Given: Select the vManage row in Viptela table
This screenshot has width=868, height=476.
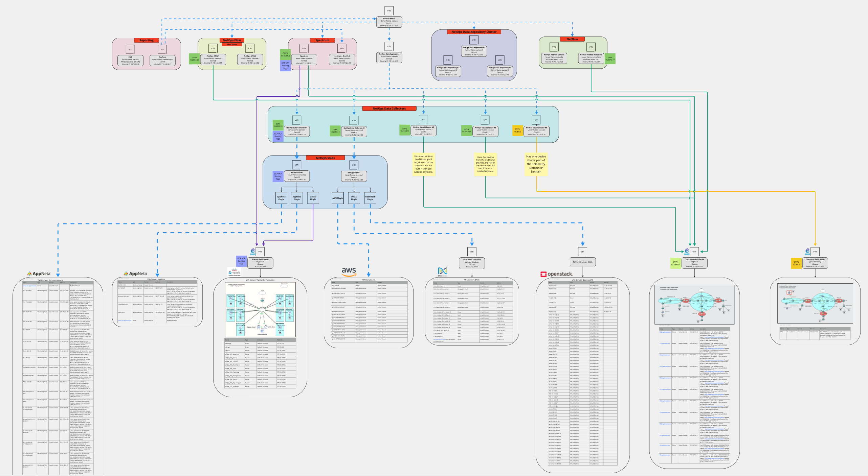Looking at the screenshot, I should 260,343.
